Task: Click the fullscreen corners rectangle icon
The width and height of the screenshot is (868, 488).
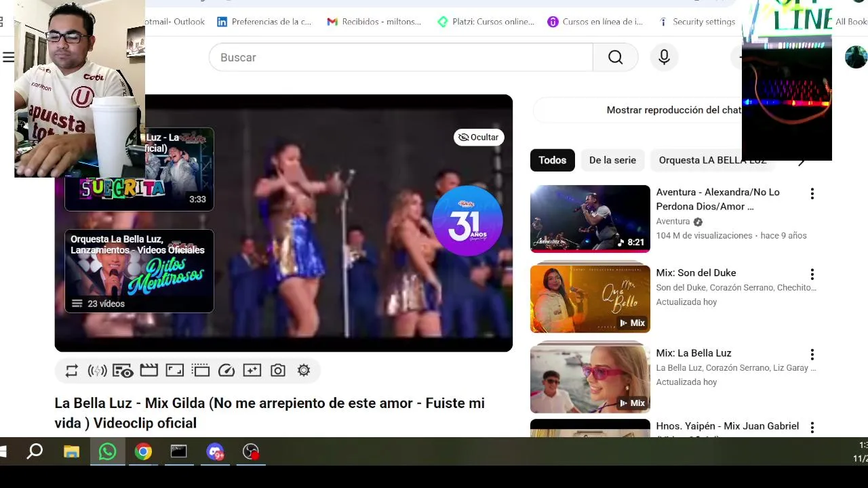Action: tap(174, 370)
